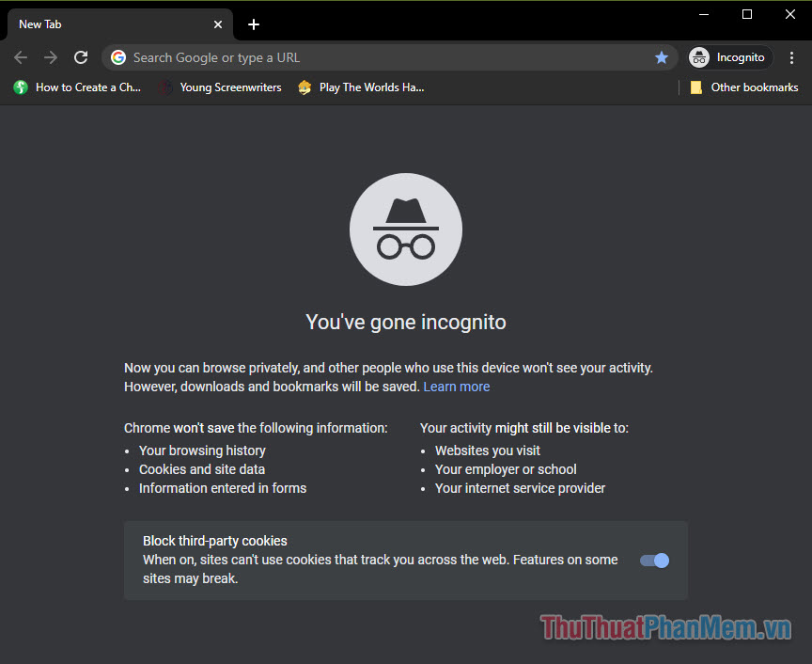Viewport: 812px width, 664px height.
Task: Click inside the search or URL field
Action: [376, 57]
